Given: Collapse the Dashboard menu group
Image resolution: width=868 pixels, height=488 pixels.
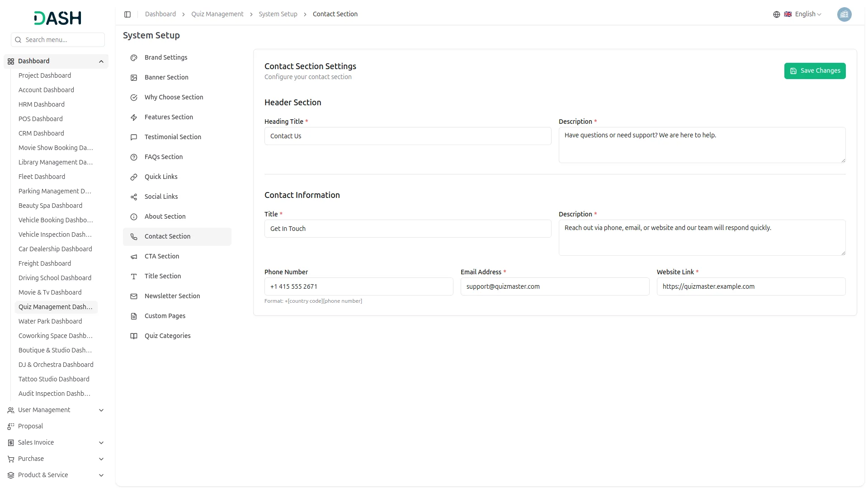Looking at the screenshot, I should (x=101, y=61).
